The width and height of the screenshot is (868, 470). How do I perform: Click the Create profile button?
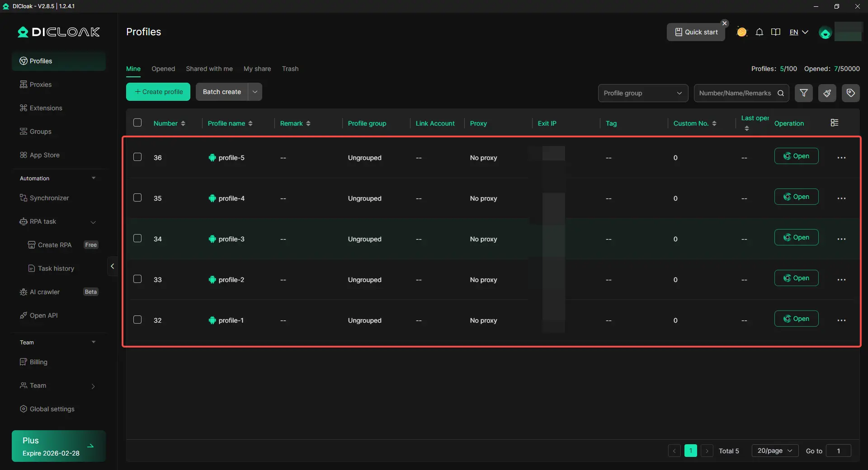coord(158,92)
